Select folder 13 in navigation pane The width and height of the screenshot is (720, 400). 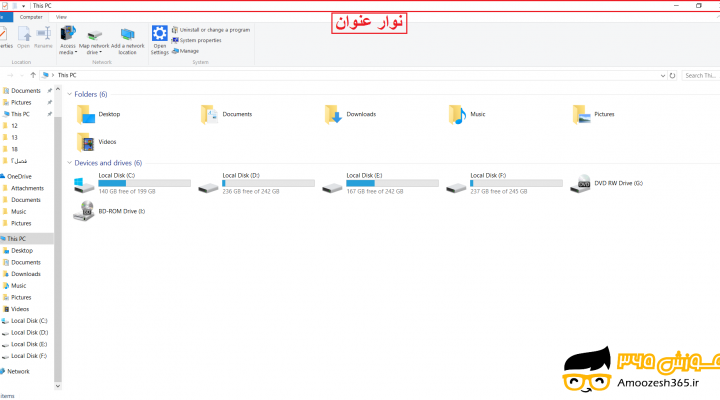click(14, 138)
